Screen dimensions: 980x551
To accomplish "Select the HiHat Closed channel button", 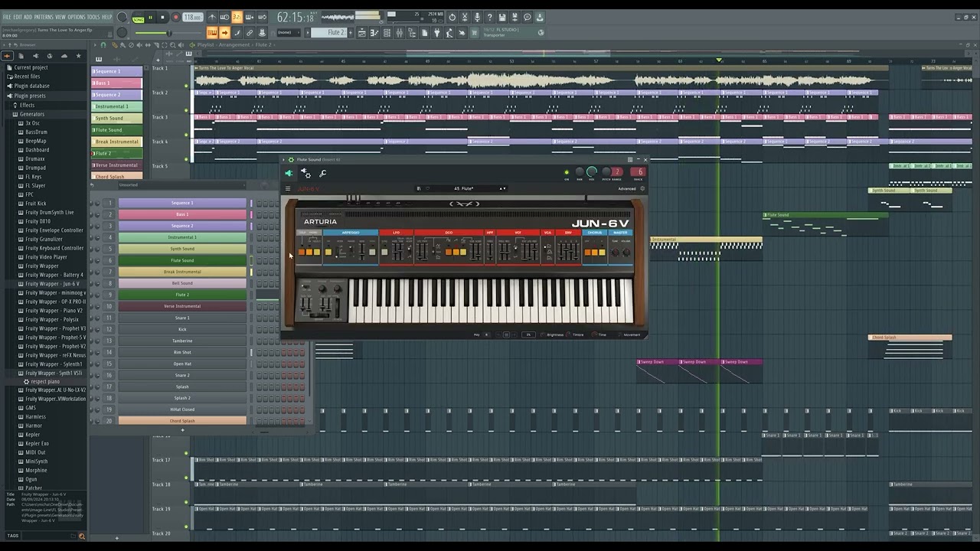I will click(182, 409).
